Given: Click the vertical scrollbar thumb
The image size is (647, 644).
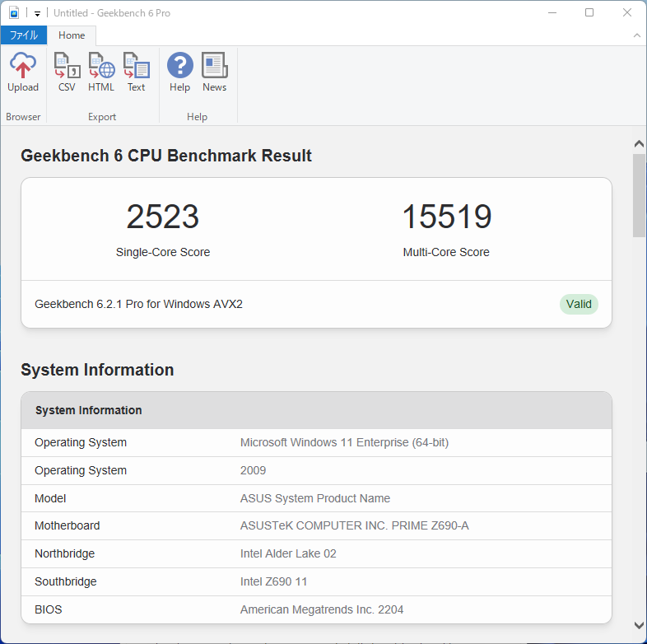Looking at the screenshot, I should point(639,195).
